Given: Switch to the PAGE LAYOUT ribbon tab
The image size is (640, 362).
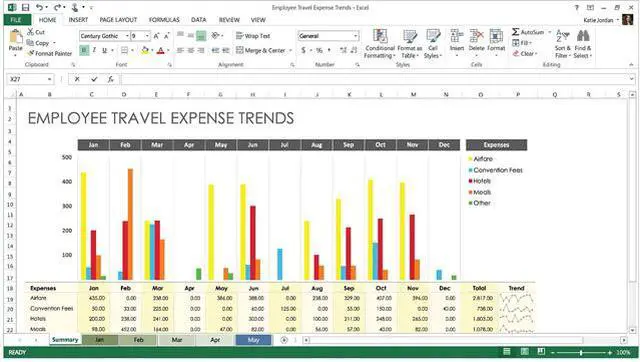Looking at the screenshot, I should tap(118, 20).
